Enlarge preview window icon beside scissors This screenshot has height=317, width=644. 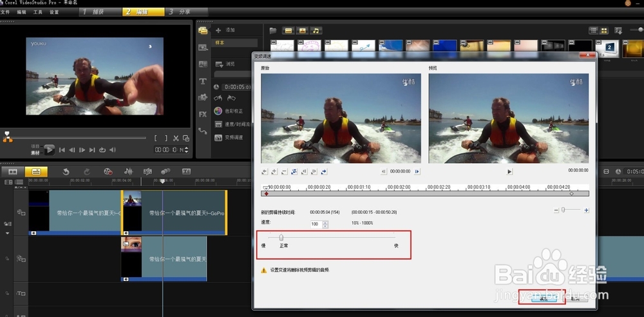pos(186,138)
